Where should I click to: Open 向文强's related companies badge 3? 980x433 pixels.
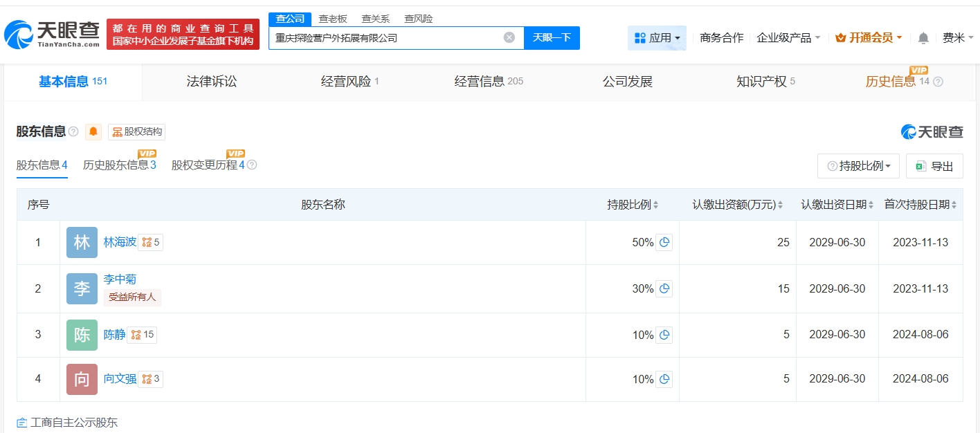pos(151,379)
